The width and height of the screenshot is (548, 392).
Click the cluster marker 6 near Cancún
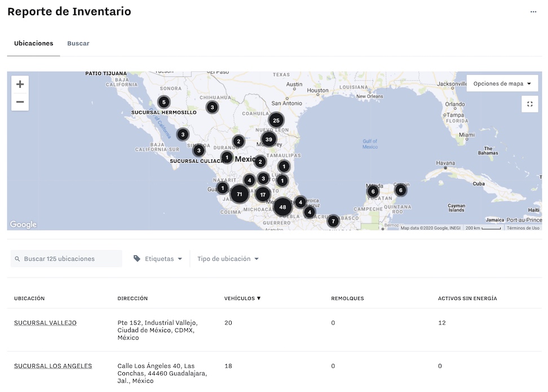[x=400, y=190]
